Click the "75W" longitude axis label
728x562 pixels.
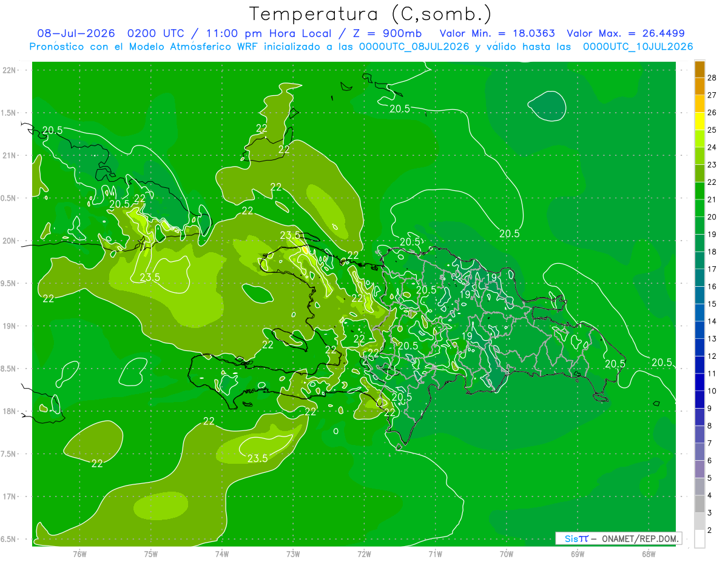pyautogui.click(x=151, y=554)
